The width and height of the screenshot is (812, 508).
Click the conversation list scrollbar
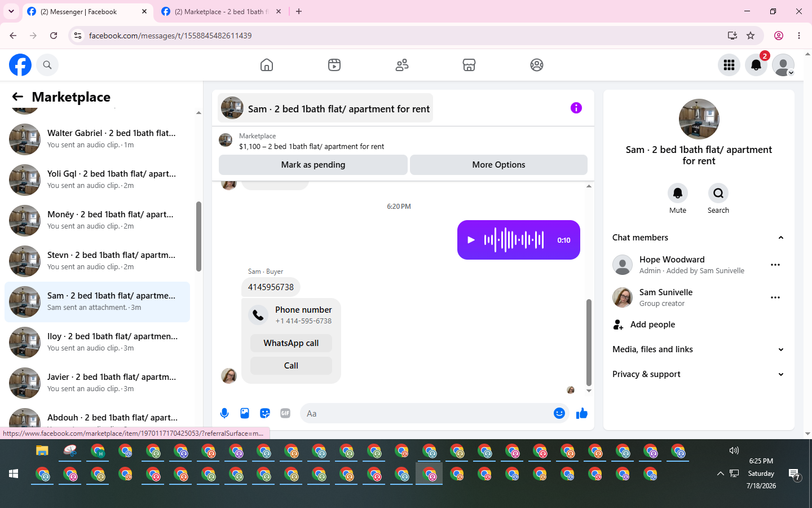(198, 236)
